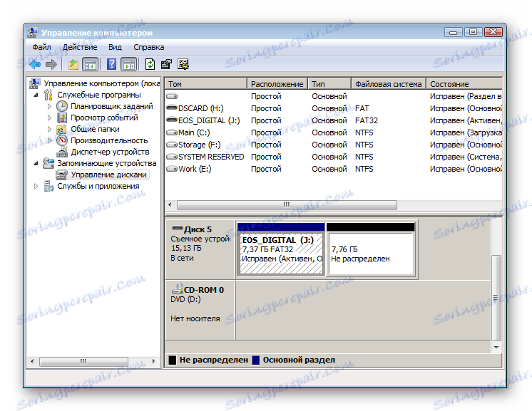
Task: Click the refresh toolbar icon
Action: click(x=150, y=64)
